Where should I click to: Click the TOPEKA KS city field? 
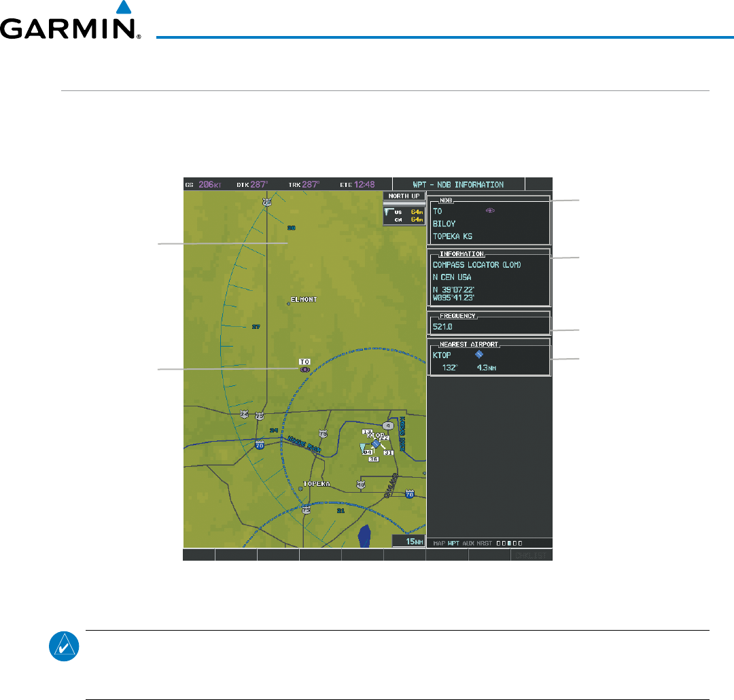pyautogui.click(x=452, y=237)
